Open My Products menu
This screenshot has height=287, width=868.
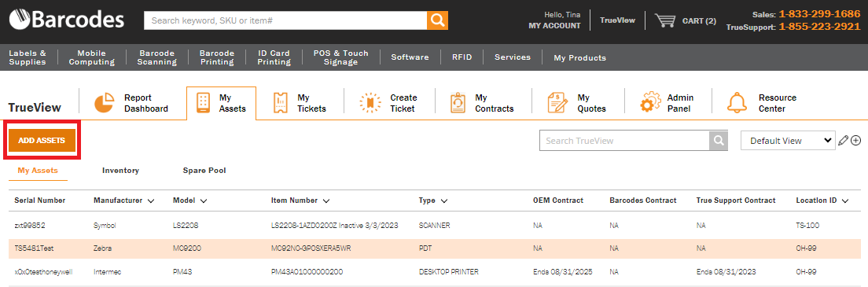click(579, 57)
